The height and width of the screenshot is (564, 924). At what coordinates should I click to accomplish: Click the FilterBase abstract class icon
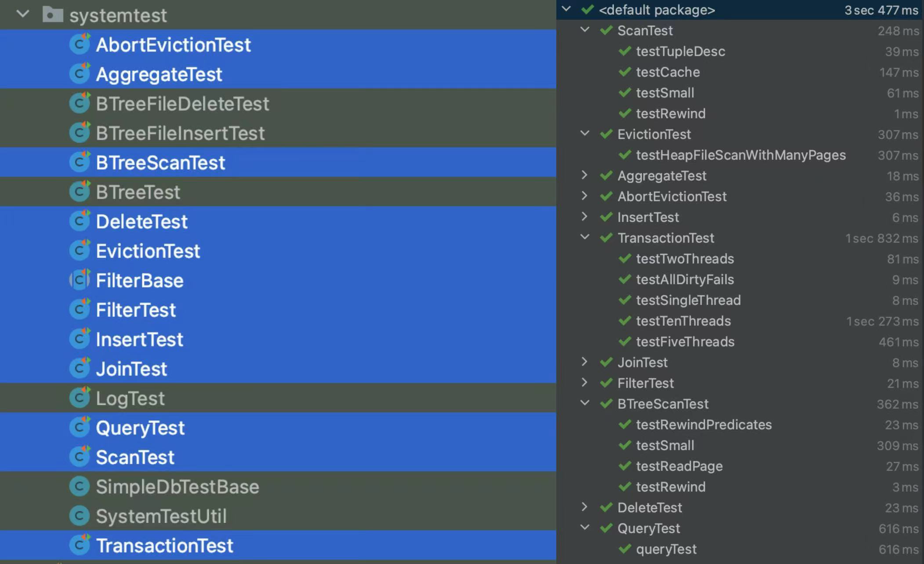pyautogui.click(x=80, y=280)
